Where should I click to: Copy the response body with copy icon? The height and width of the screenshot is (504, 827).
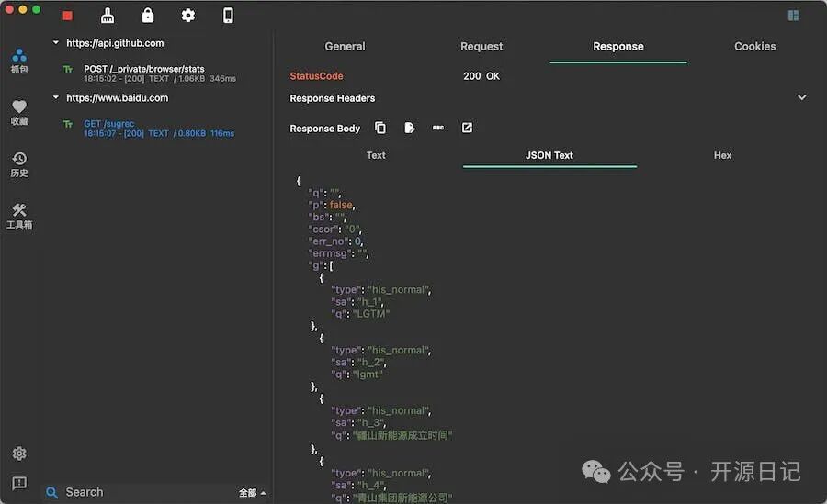tap(380, 129)
